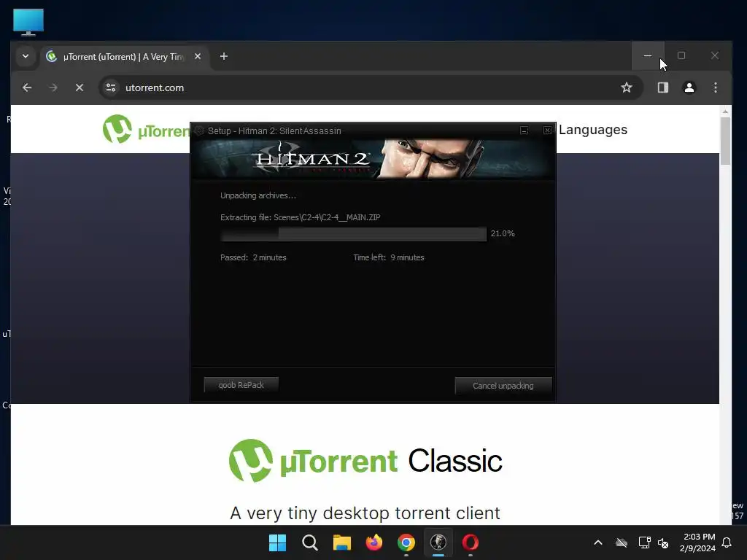This screenshot has height=560, width=747.
Task: Click the 'Unpacking archives...' status text
Action: [258, 195]
